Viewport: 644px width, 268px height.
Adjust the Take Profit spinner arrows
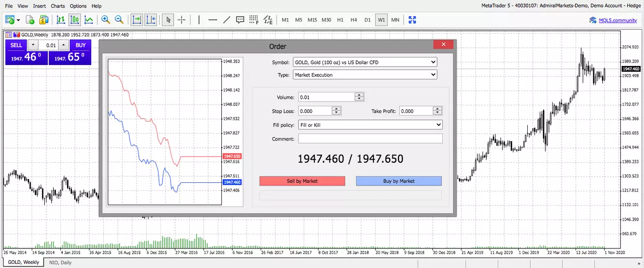438,111
